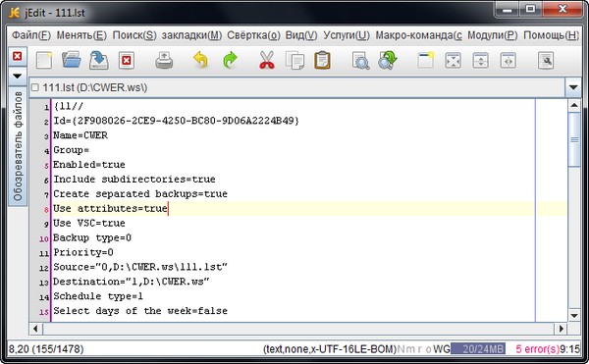The width and height of the screenshot is (589, 364).
Task: Open global options wrench icon
Action: click(546, 61)
